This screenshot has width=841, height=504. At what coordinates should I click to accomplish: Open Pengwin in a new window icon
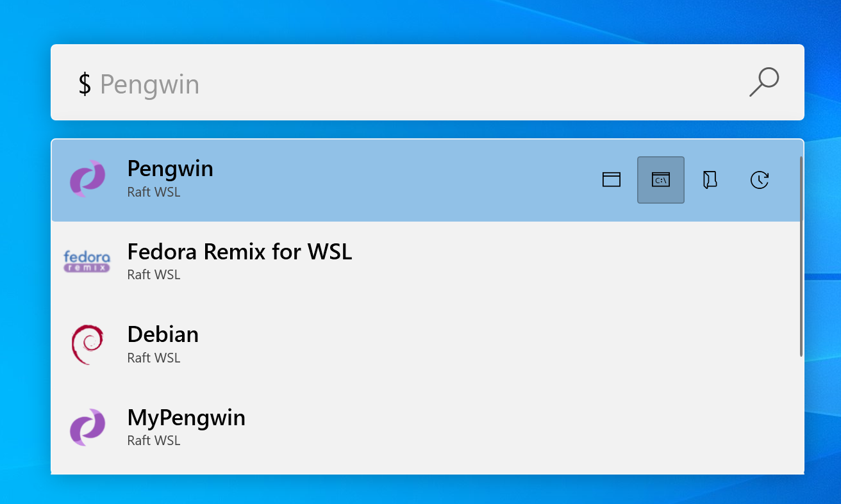click(x=612, y=180)
